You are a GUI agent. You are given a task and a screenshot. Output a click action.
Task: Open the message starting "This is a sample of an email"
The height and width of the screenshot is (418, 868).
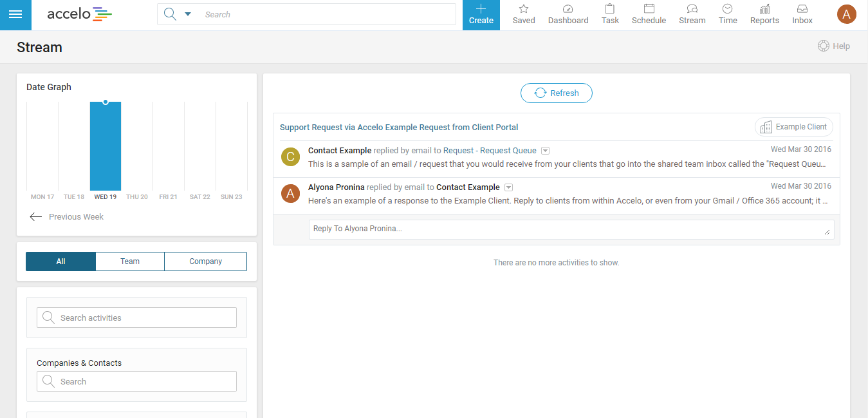click(567, 164)
